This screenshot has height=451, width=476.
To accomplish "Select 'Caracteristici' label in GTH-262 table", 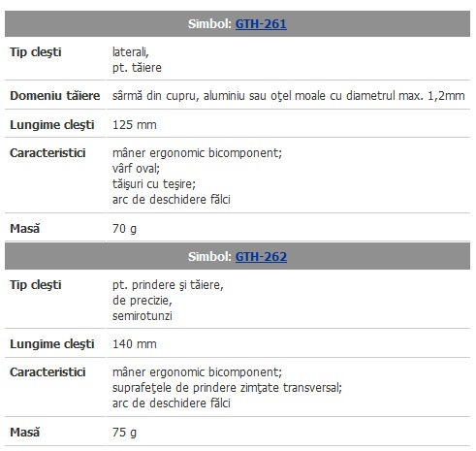I will tap(48, 372).
